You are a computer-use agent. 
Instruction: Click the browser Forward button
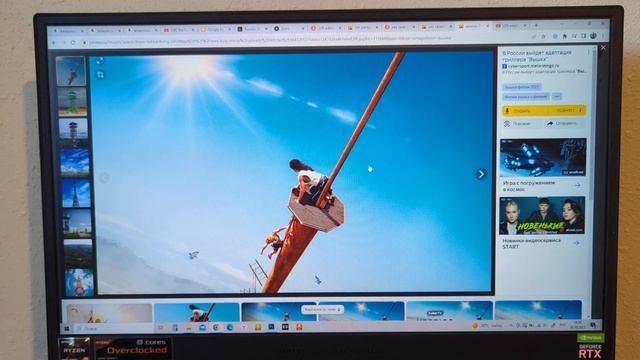[x=64, y=42]
